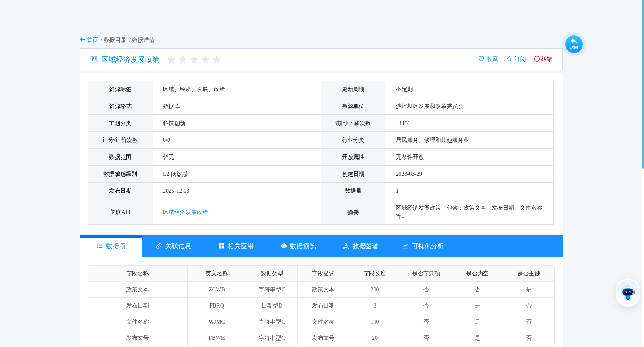Switch to the 关联信息 tab
Image resolution: width=644 pixels, height=347 pixels.
pos(173,246)
